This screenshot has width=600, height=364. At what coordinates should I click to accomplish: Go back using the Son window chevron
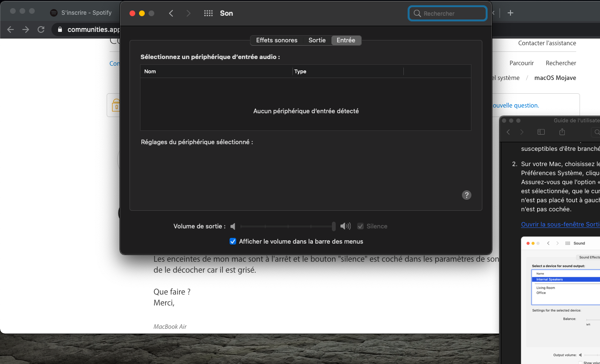(x=171, y=13)
